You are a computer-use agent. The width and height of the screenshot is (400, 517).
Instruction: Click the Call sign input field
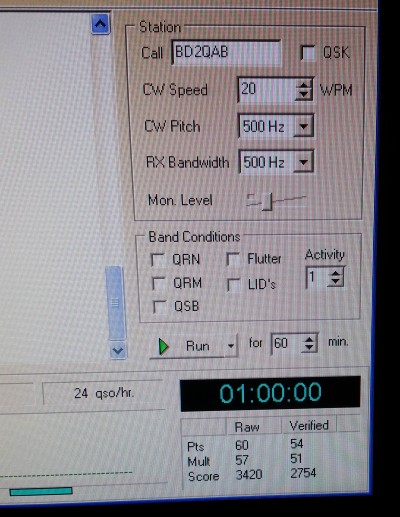tap(226, 53)
